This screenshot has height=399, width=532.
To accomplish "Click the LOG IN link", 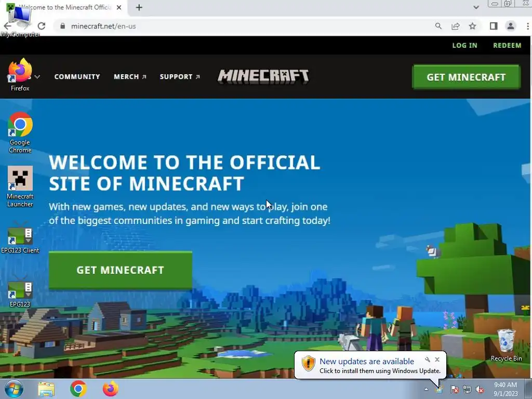I will 464,46.
